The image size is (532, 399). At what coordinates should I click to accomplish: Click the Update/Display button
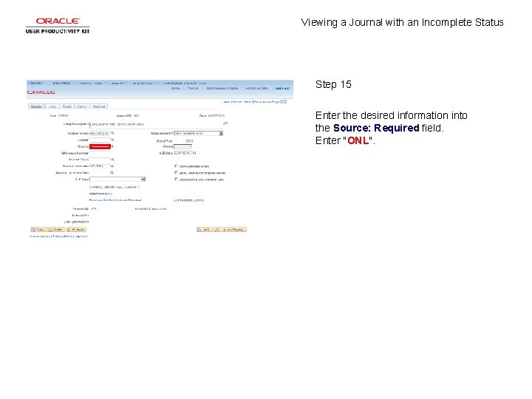230,230
